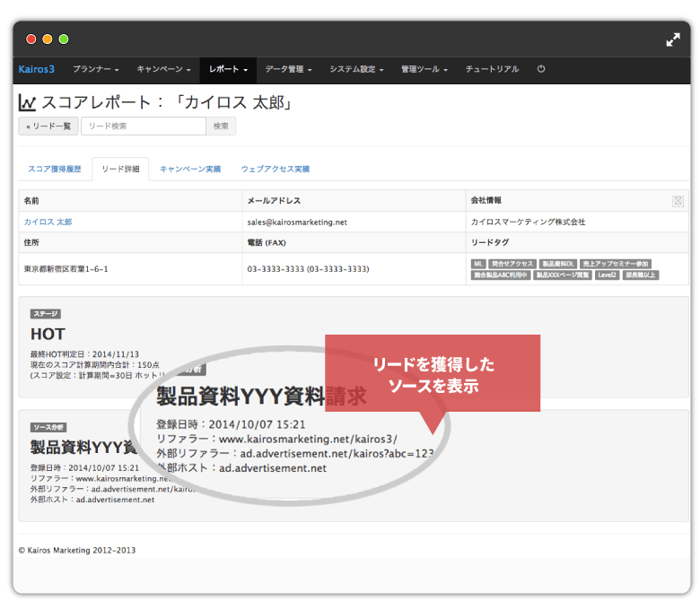Expand the データ管理 menu
Image resolution: width=700 pixels, height=610 pixels.
coord(288,69)
